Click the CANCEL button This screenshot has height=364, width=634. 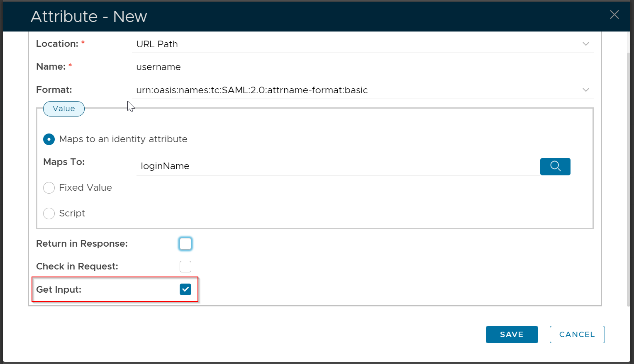point(577,335)
